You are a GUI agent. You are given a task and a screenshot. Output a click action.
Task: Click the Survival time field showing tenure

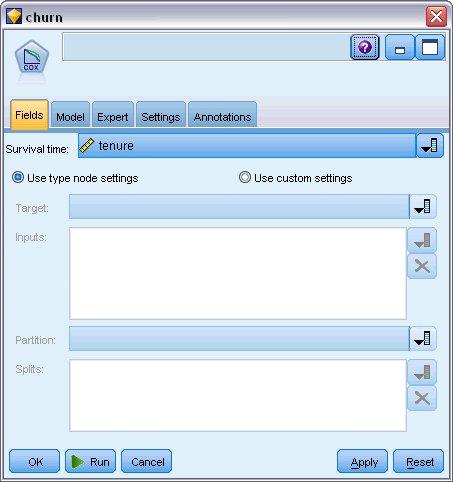pyautogui.click(x=247, y=146)
